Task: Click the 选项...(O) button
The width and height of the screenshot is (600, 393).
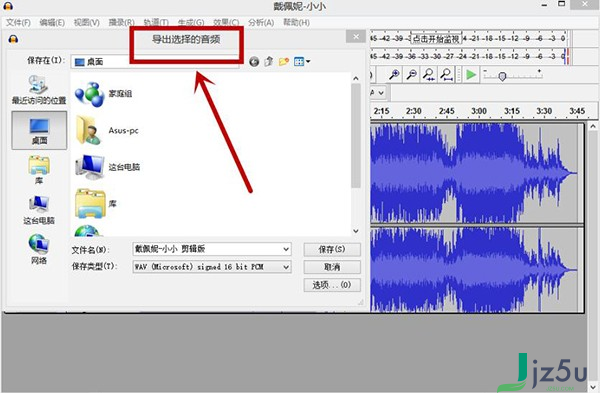Action: click(332, 285)
